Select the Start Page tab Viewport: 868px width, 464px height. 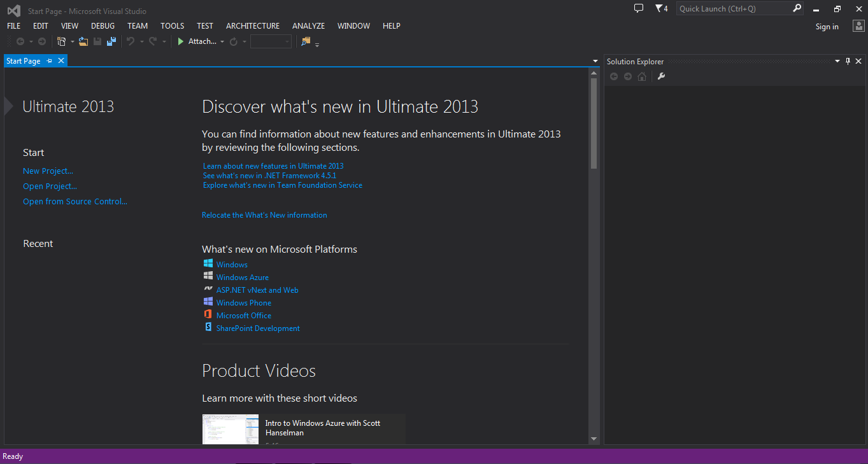pos(24,61)
